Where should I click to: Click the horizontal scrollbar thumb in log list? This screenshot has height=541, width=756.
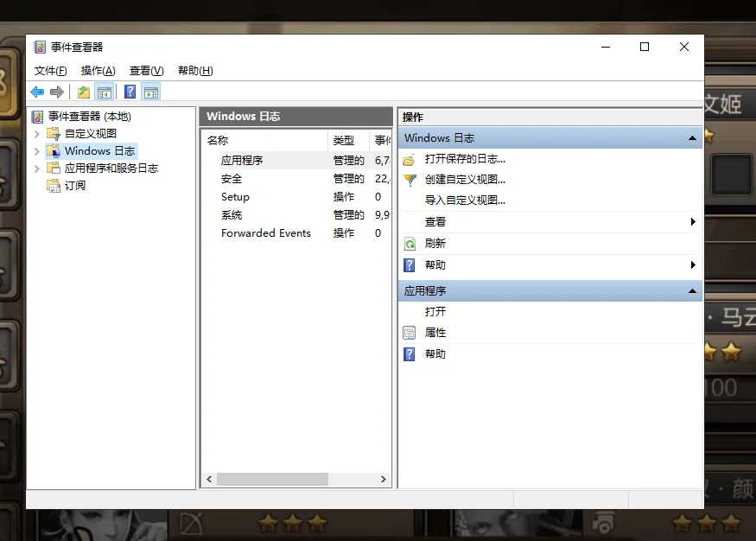click(272, 480)
